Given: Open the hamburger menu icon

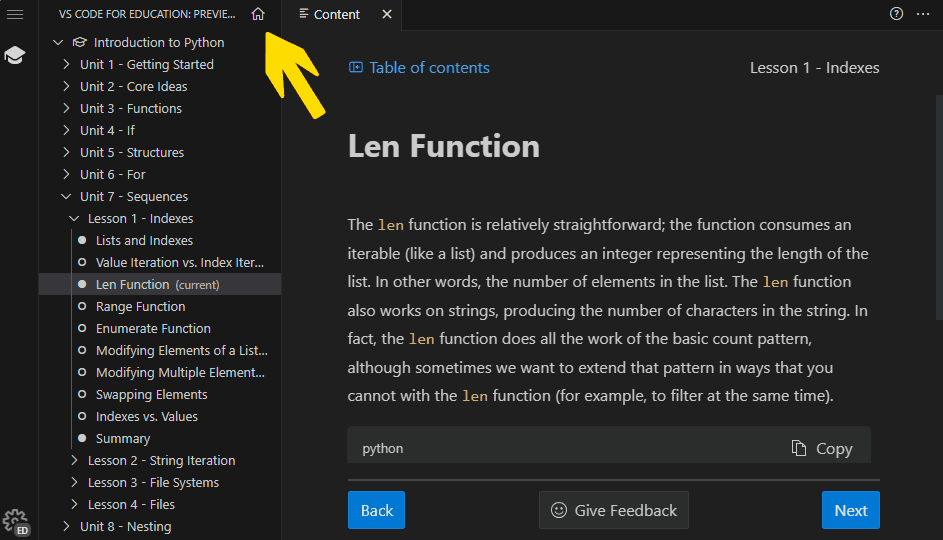Looking at the screenshot, I should tap(15, 14).
